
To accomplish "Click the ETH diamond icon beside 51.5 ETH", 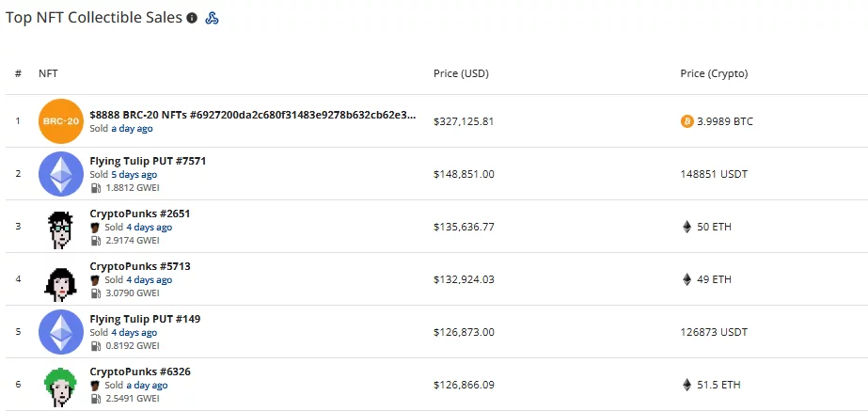I will click(687, 385).
